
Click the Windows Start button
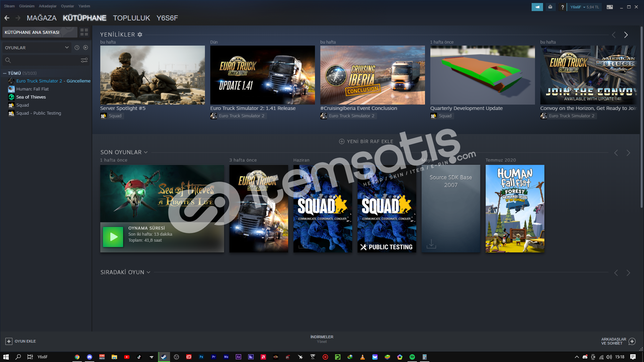[x=6, y=357]
